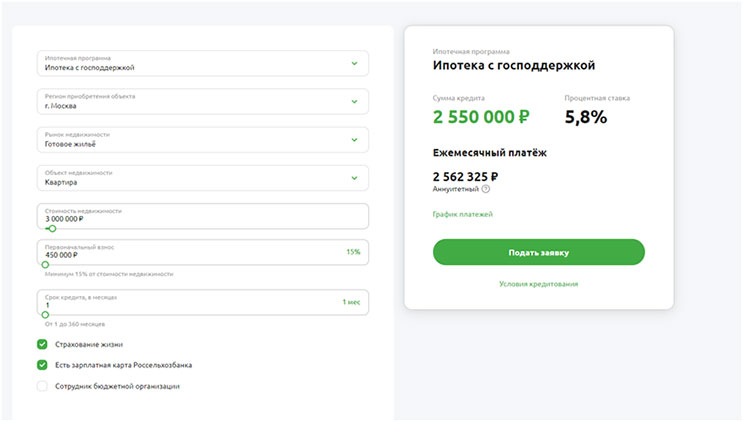Expand the Рынок недвижимости dropdown chevron
Viewport: 743px width, 422px height.
[354, 140]
